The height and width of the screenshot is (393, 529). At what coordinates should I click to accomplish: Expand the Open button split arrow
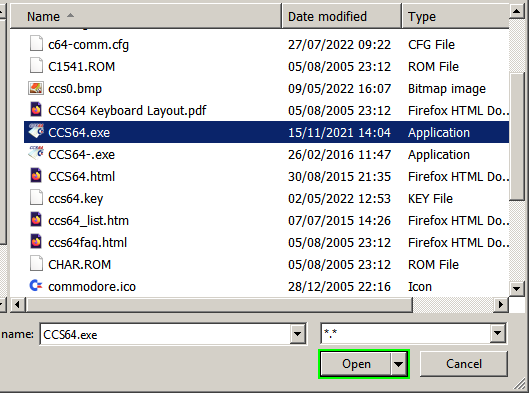(x=399, y=364)
